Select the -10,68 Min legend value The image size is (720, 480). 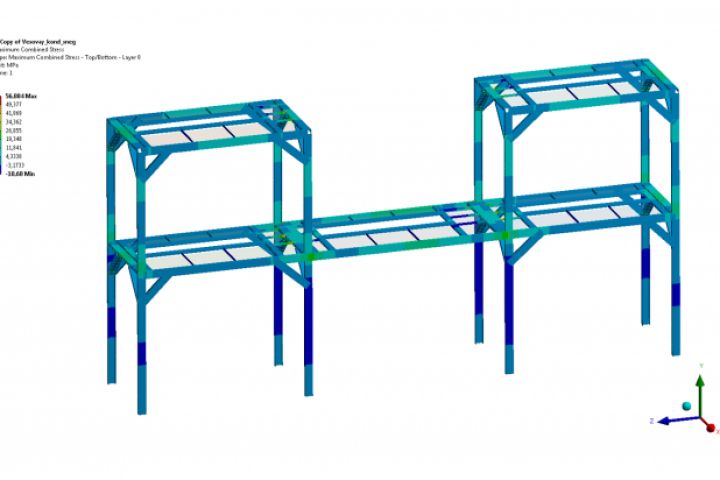[x=20, y=174]
